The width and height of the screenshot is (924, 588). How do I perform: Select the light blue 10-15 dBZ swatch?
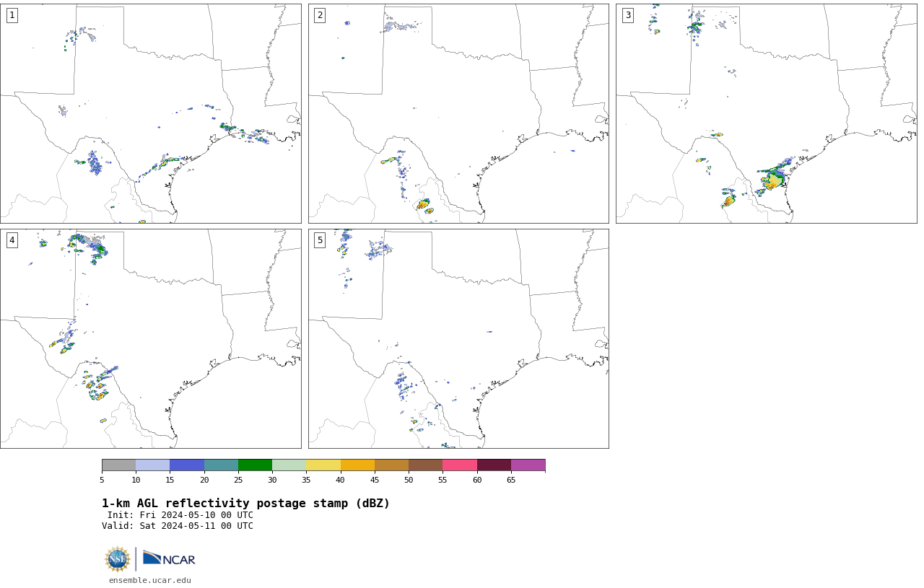point(152,465)
